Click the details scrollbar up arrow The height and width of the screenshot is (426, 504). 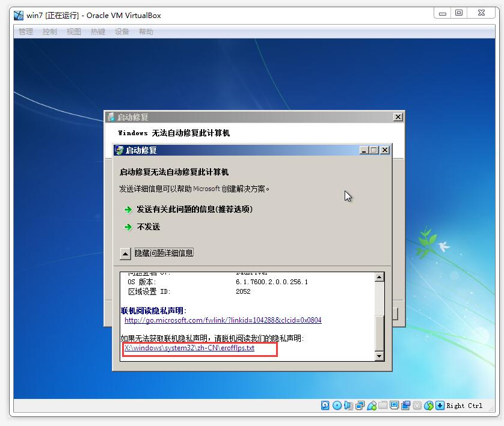pos(380,277)
